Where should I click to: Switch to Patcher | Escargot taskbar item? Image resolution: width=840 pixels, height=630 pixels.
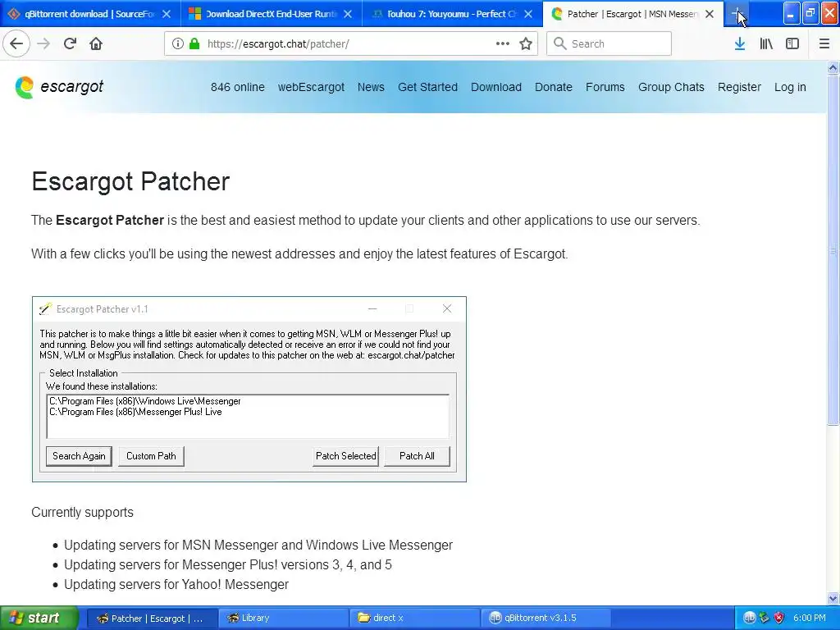(152, 618)
